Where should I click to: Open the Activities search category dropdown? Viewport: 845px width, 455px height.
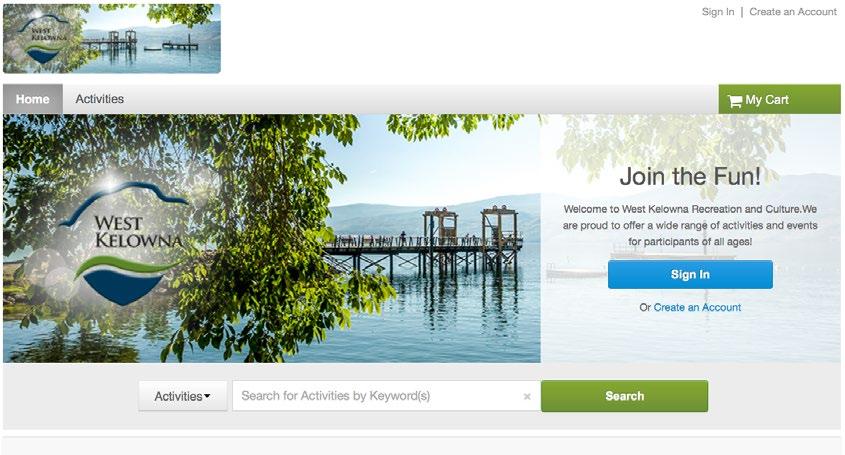(x=183, y=396)
